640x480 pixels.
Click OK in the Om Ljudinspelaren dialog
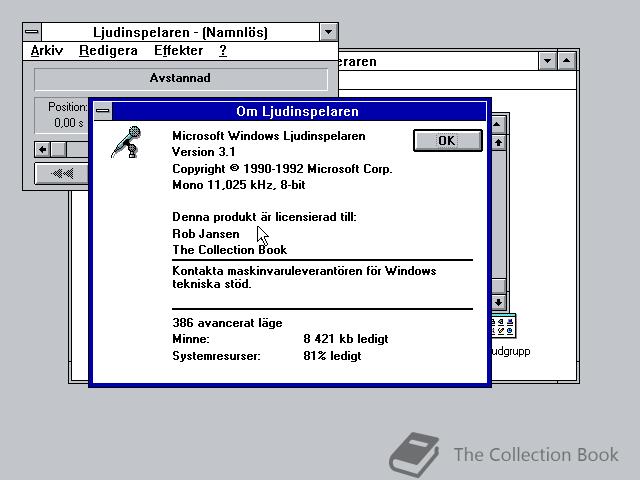click(447, 140)
